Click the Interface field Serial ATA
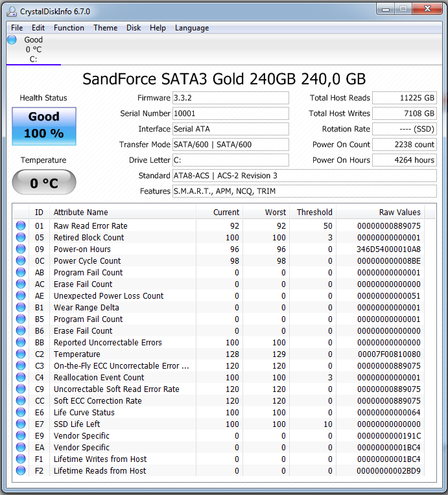The height and width of the screenshot is (495, 448). click(x=231, y=129)
